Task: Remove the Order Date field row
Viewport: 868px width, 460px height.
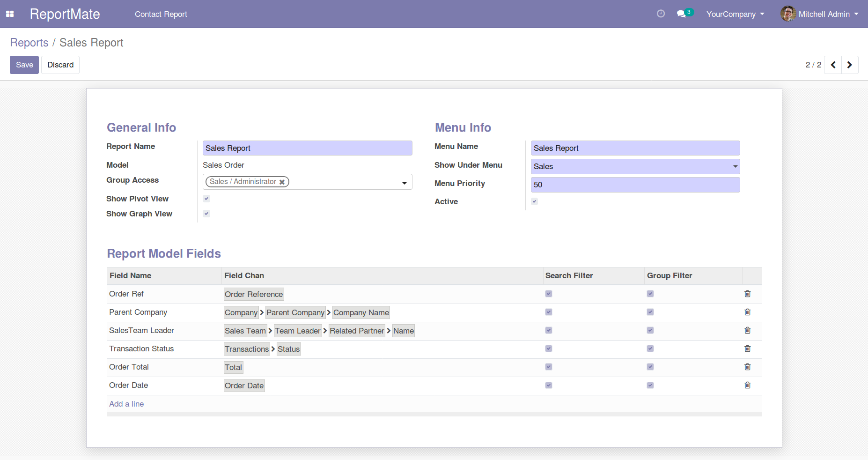Action: point(747,385)
